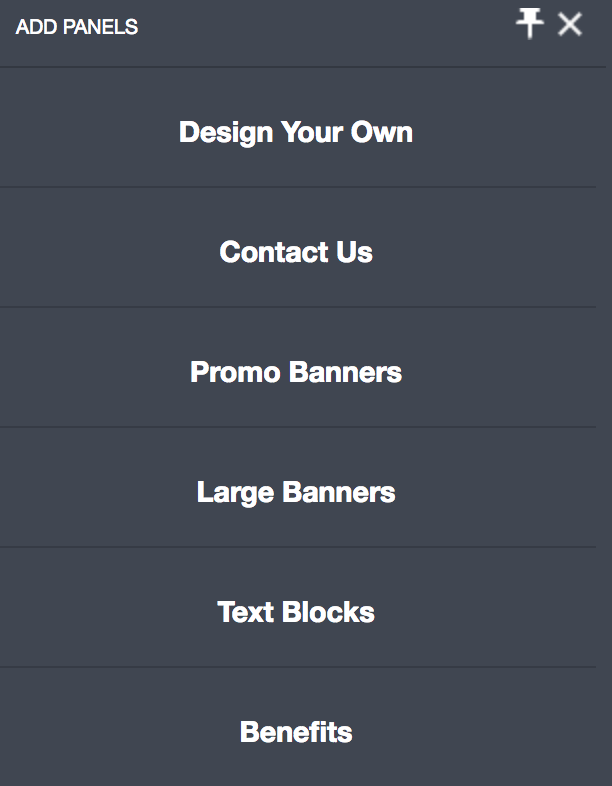Select the Contact Us panel category

click(296, 252)
